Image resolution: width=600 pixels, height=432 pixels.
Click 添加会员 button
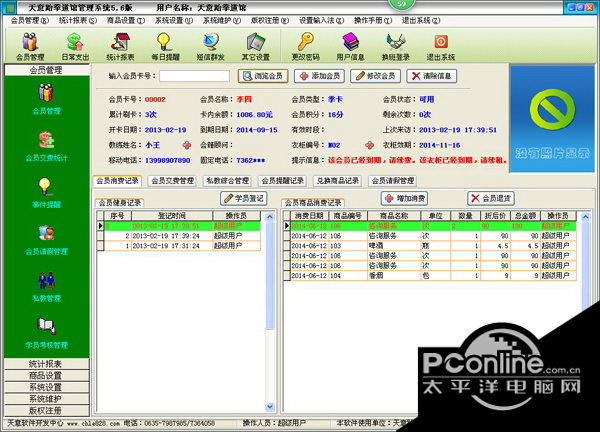click(320, 76)
